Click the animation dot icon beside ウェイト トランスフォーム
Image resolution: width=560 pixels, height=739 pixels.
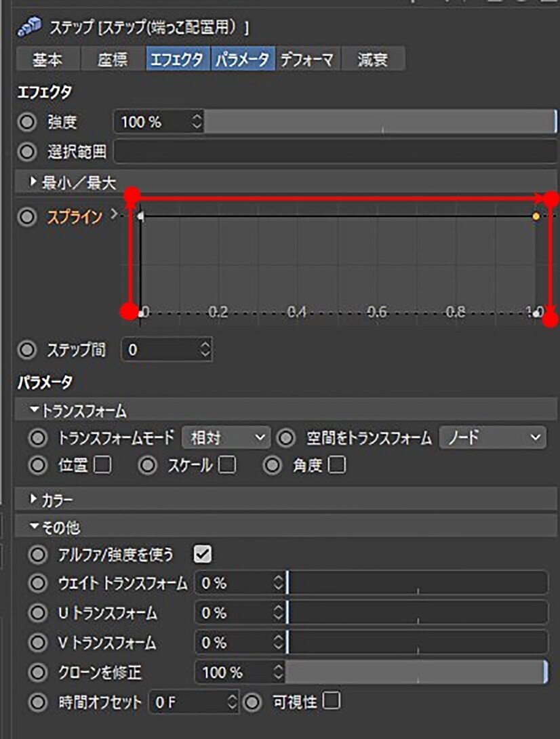pyautogui.click(x=38, y=582)
